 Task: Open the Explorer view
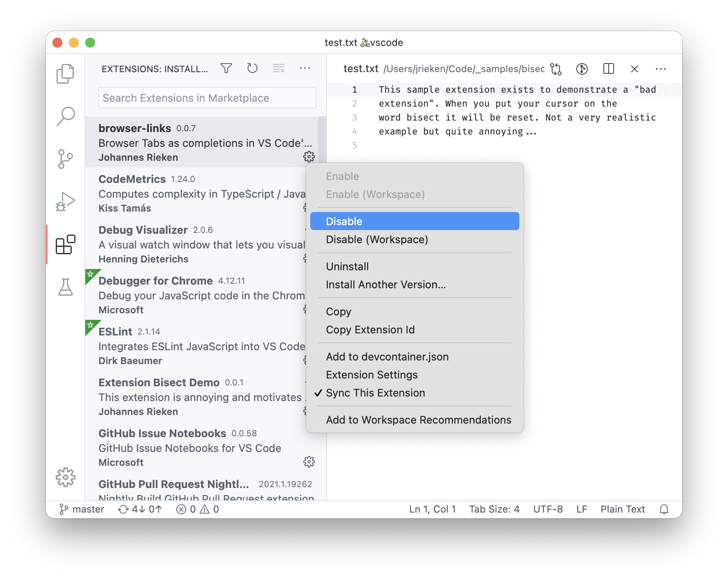tap(66, 74)
